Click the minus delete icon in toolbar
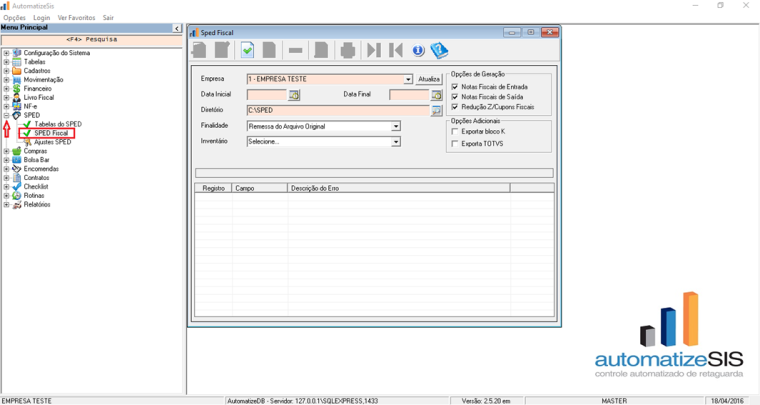Screen dimensions: 760x405 tap(295, 50)
